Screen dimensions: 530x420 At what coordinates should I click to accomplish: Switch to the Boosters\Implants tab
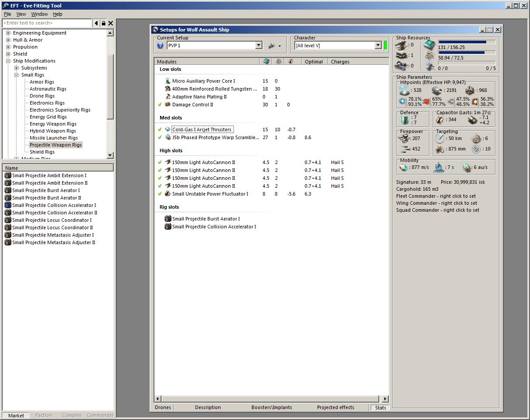click(x=272, y=407)
